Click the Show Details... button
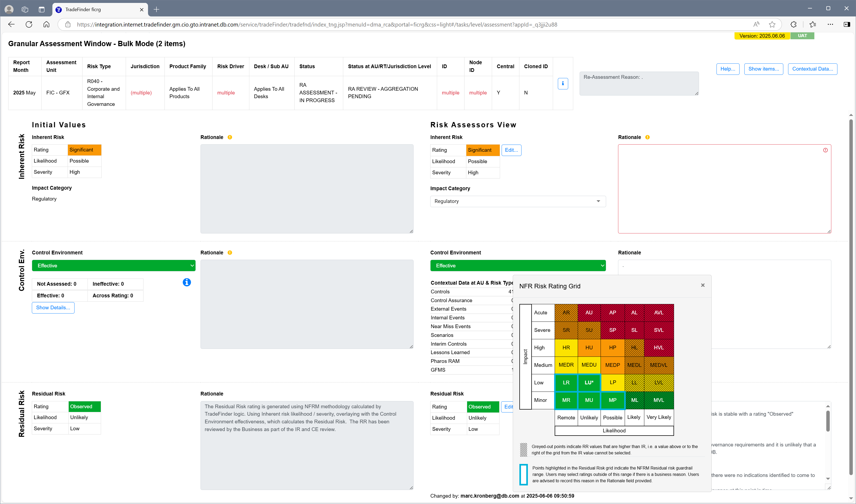Screen dimensions: 856x504 [x=53, y=308]
